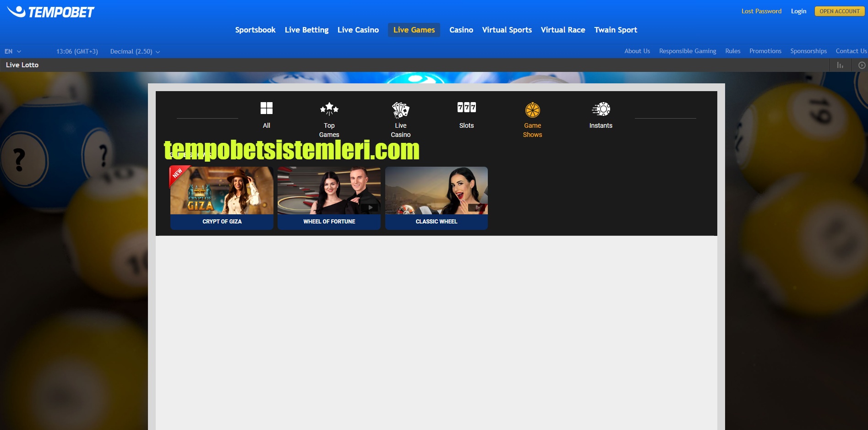Click the Live Lotto heading
The width and height of the screenshot is (868, 430).
click(22, 65)
